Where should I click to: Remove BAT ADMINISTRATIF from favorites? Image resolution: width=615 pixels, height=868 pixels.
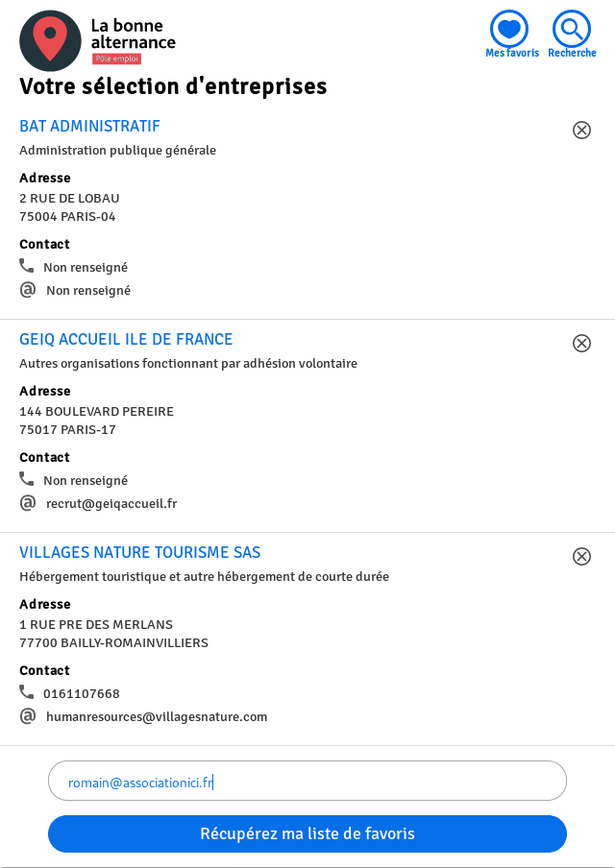(x=581, y=130)
